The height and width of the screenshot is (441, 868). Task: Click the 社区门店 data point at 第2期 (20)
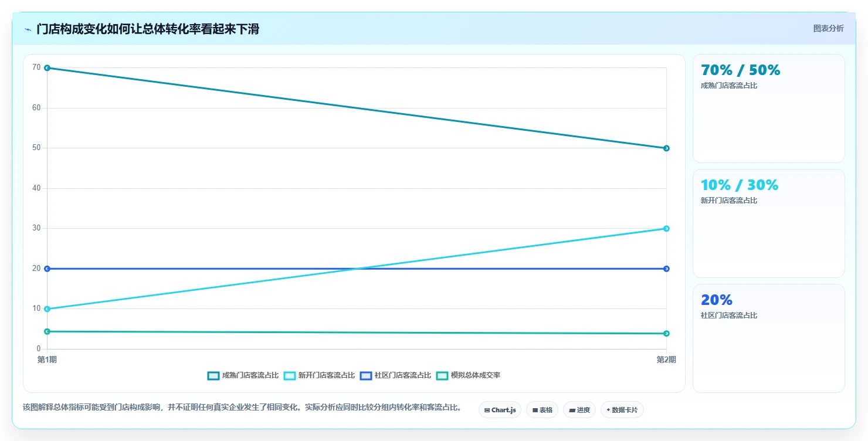pos(666,269)
